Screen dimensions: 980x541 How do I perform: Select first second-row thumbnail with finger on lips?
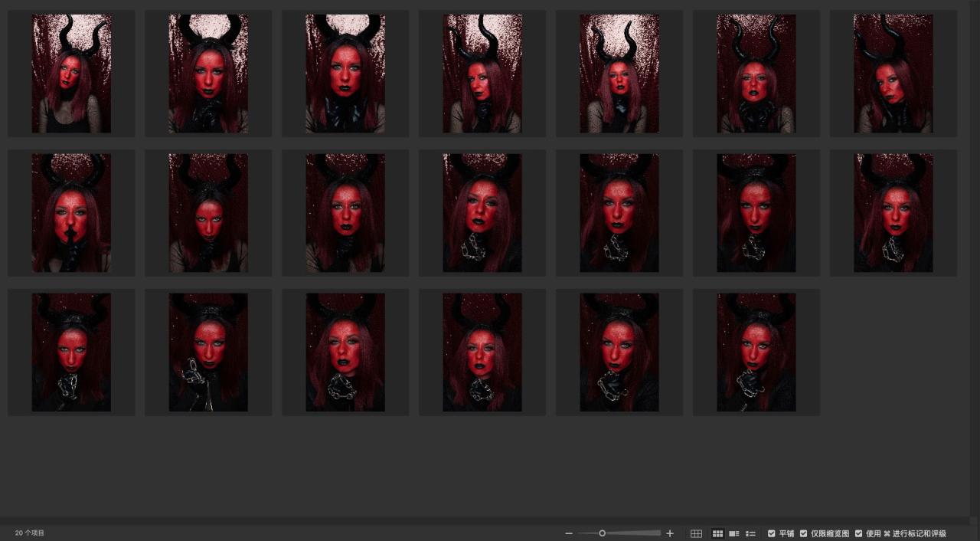click(71, 213)
